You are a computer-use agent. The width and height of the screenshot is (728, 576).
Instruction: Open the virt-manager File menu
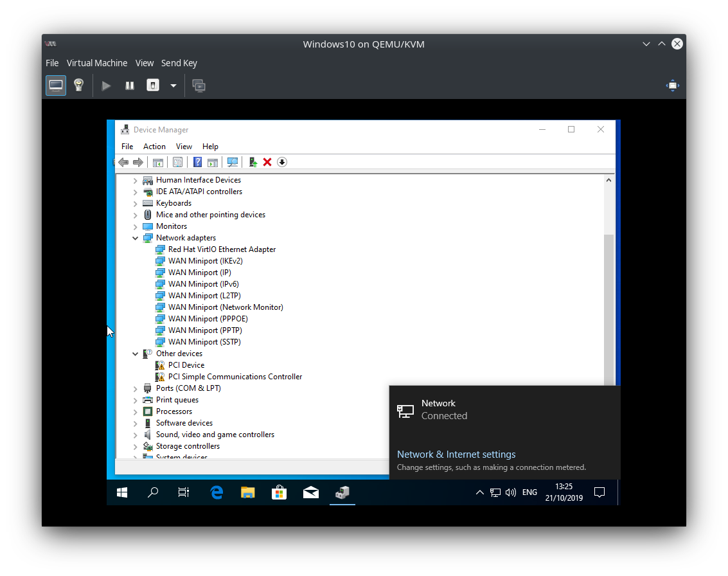pyautogui.click(x=52, y=63)
